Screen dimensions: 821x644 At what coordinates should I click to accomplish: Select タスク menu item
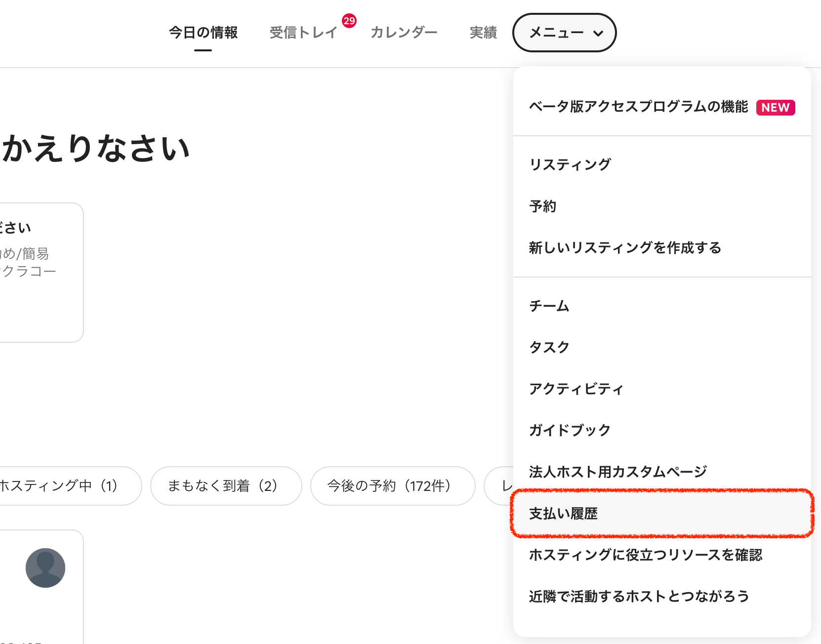click(549, 347)
